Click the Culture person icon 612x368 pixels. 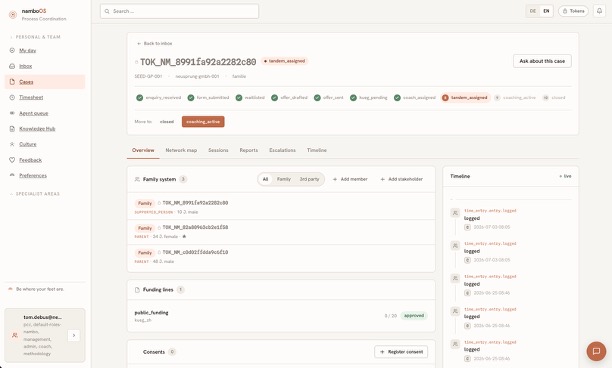(x=12, y=144)
